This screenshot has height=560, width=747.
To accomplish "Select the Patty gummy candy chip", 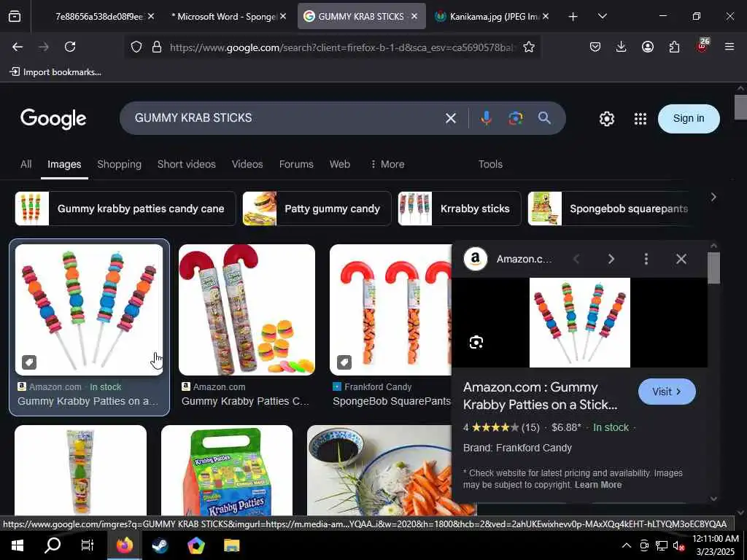I will pos(317,209).
